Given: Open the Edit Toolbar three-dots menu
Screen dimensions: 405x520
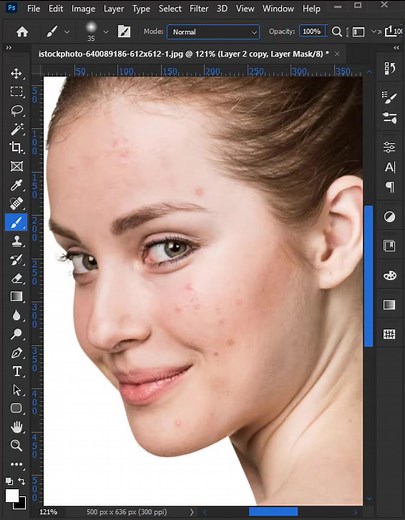Looking at the screenshot, I should click(16, 464).
